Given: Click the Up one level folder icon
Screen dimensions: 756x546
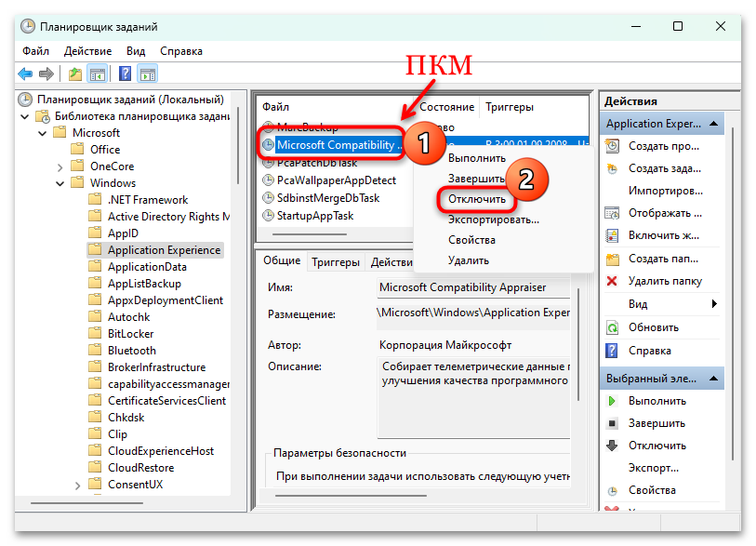Looking at the screenshot, I should point(74,73).
